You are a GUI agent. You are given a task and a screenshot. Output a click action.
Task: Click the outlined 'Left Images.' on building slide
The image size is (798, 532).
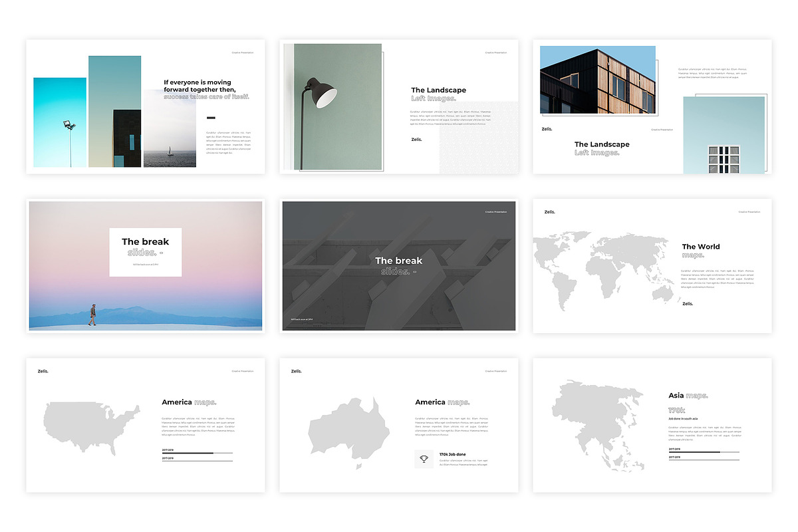click(597, 152)
